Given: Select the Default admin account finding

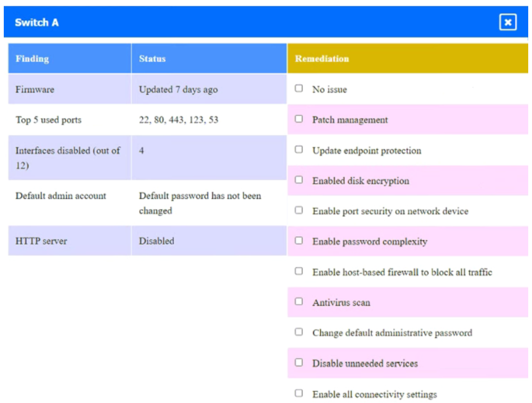Looking at the screenshot, I should tap(61, 196).
